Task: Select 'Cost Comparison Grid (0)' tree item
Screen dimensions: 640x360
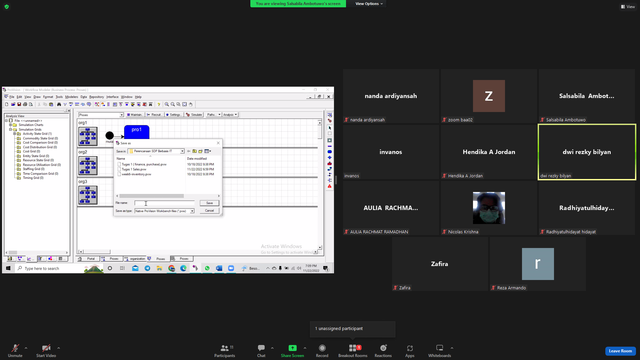Action: (x=40, y=142)
